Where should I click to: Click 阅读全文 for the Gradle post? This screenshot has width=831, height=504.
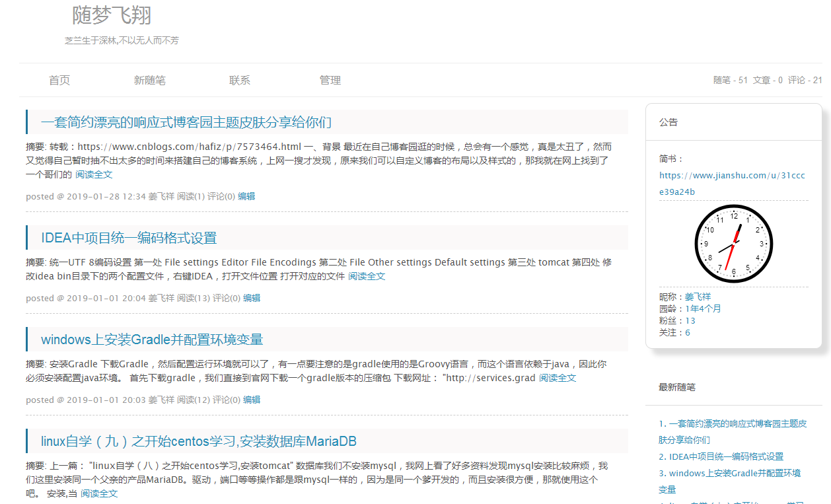pyautogui.click(x=558, y=378)
